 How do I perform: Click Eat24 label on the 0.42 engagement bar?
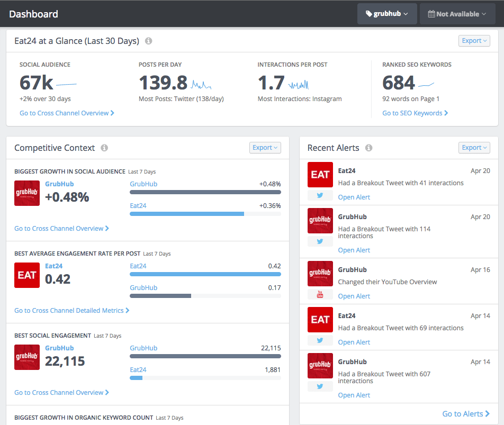(138, 266)
